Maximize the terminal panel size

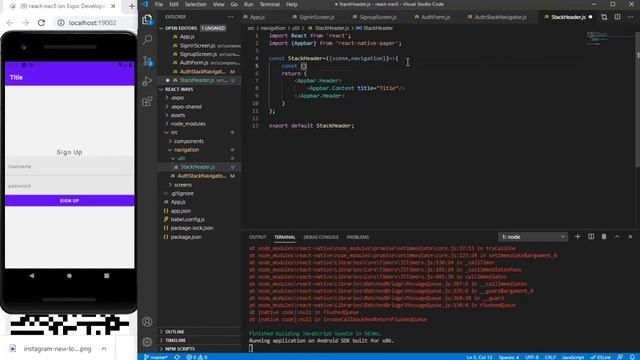pyautogui.click(x=617, y=237)
